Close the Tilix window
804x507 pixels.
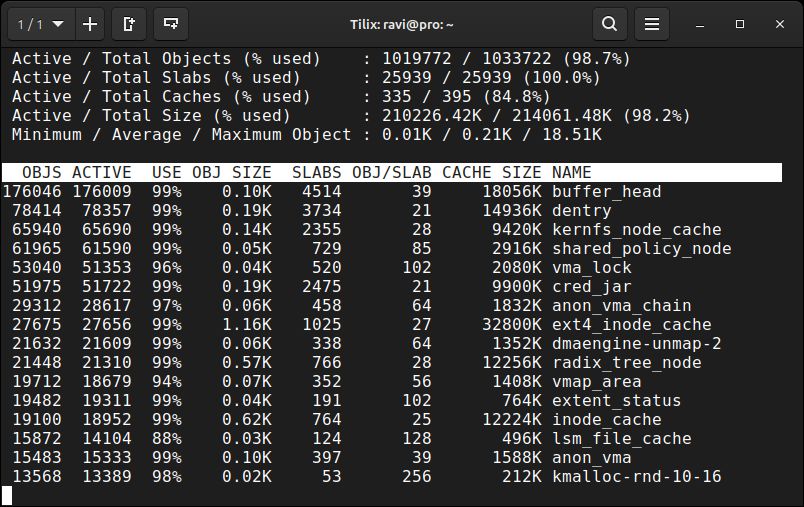(x=780, y=24)
